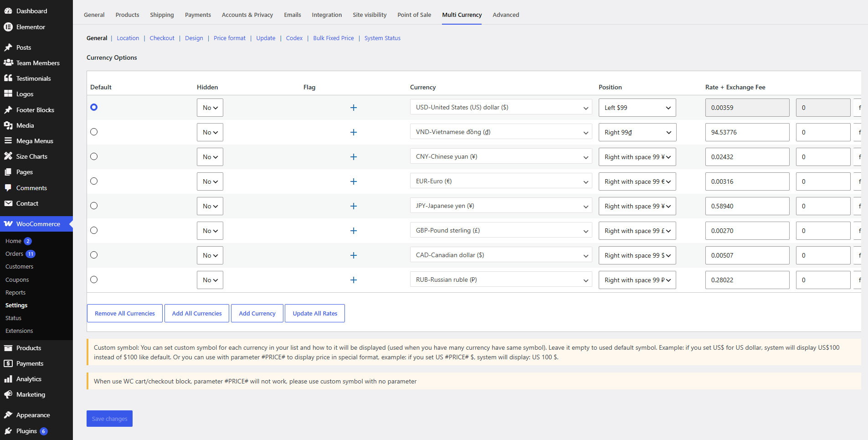Viewport: 868px width, 440px height.
Task: Click the Contact envelope icon
Action: point(8,203)
